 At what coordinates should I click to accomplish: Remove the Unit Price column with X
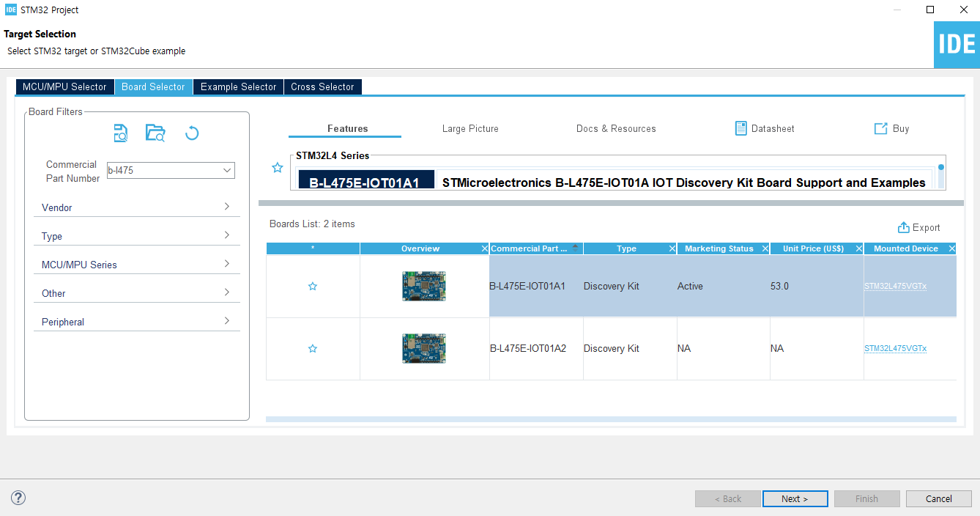pyautogui.click(x=858, y=248)
